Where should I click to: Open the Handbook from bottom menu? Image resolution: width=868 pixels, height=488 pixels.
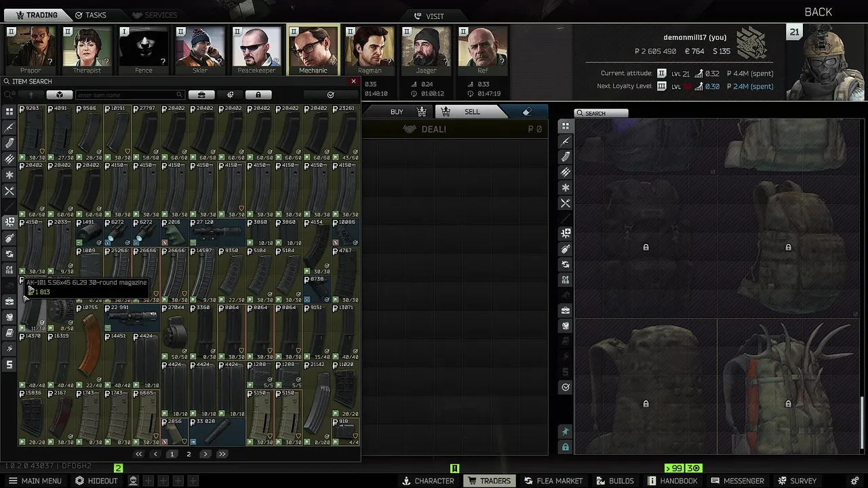point(672,481)
